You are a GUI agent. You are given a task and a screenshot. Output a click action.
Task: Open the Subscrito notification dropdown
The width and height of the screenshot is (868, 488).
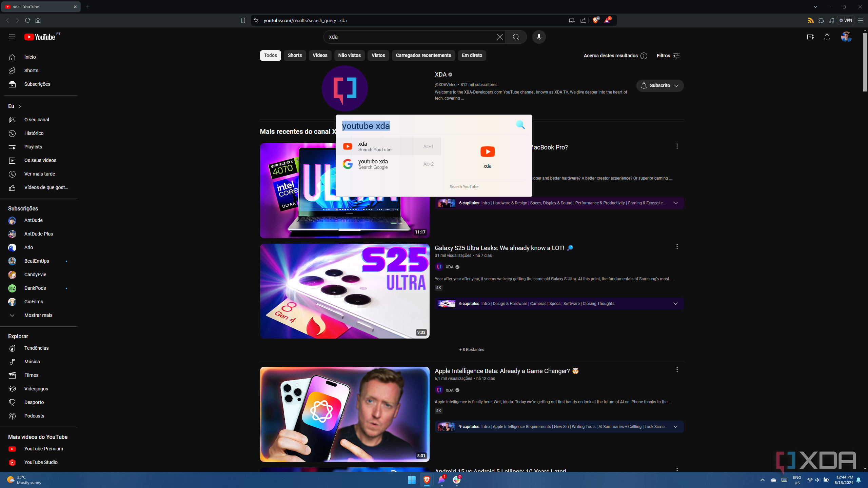tap(660, 86)
